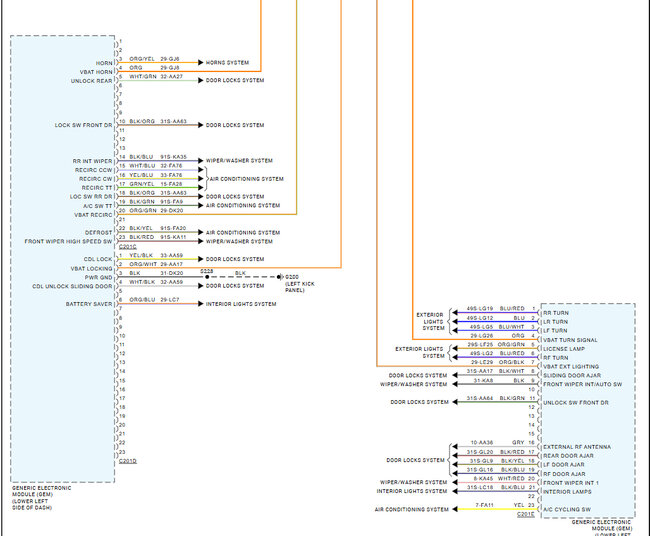The height and width of the screenshot is (536, 650).
Task: Select the VBAT TURN SIGNAL label
Action: coord(570,340)
